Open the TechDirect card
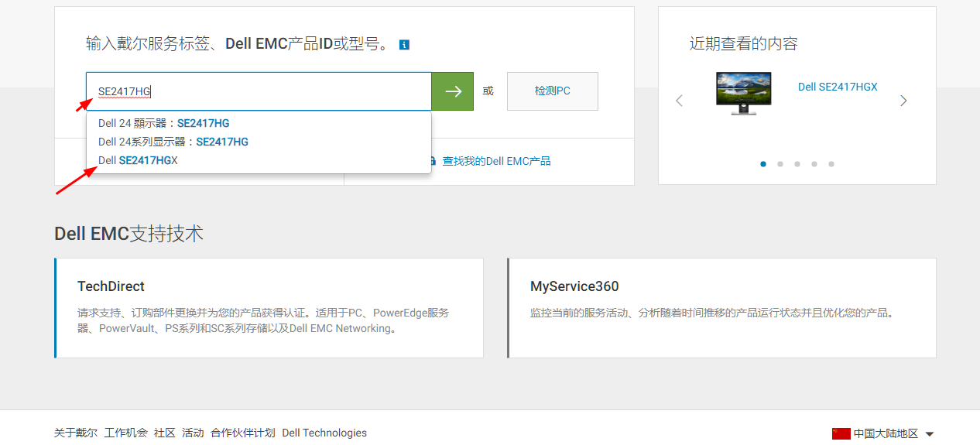Viewport: 980px width, 445px height. point(269,308)
